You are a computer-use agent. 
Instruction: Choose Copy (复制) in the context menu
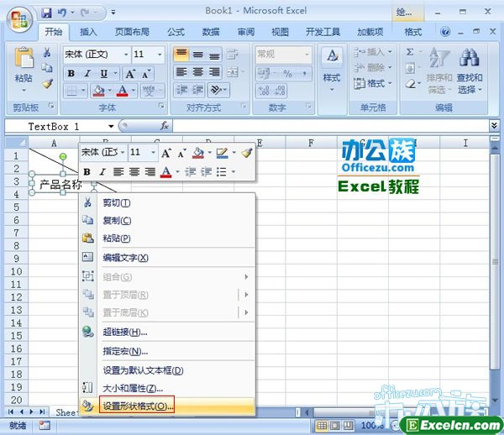(167, 220)
